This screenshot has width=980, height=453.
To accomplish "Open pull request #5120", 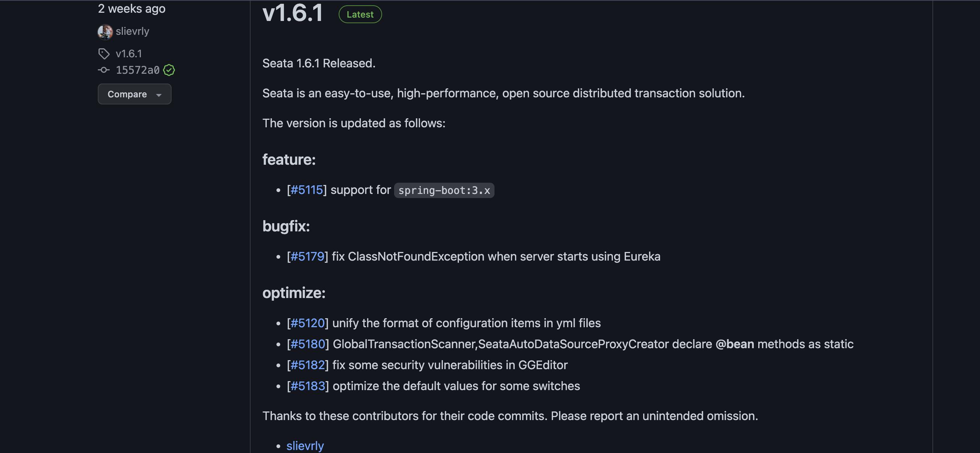I will [308, 323].
